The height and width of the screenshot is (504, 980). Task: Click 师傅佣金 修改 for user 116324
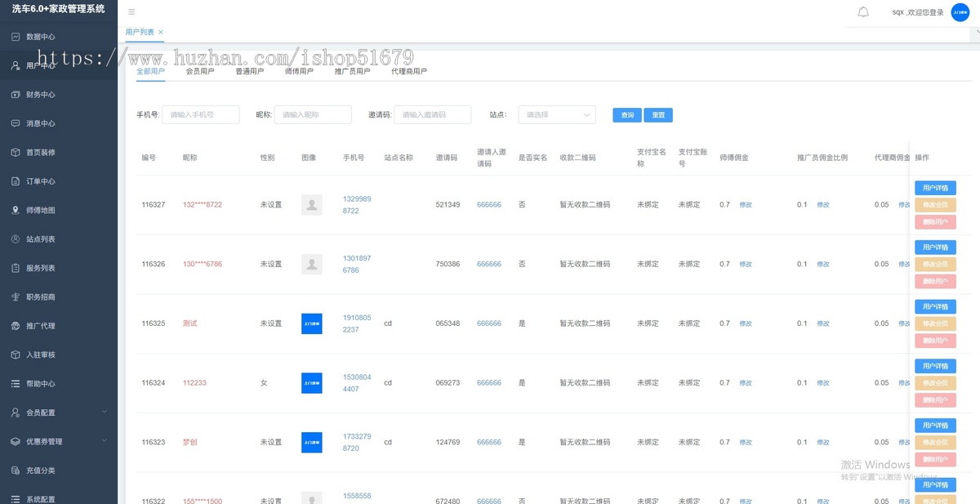click(x=746, y=383)
